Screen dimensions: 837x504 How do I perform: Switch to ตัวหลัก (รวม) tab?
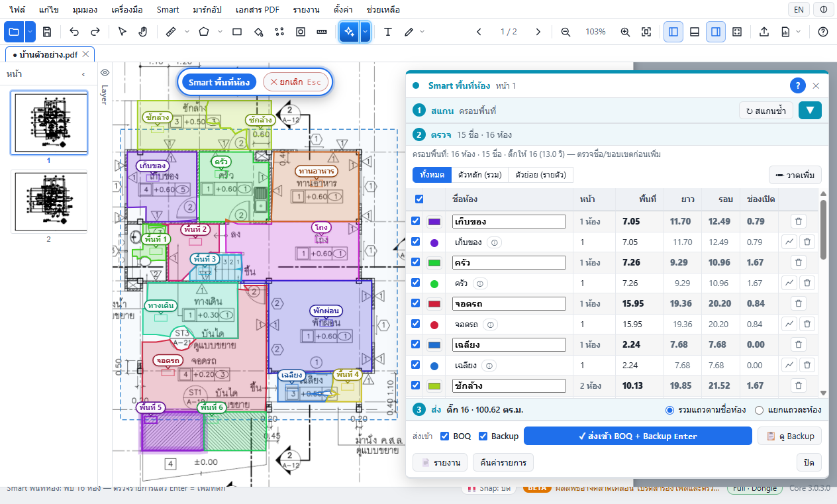point(480,175)
